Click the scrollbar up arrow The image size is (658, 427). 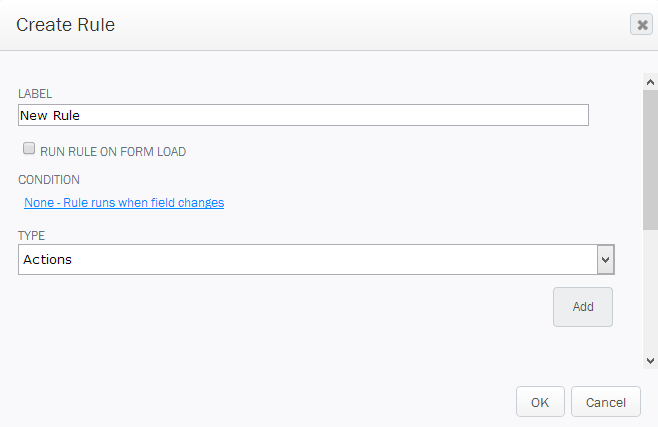point(650,82)
